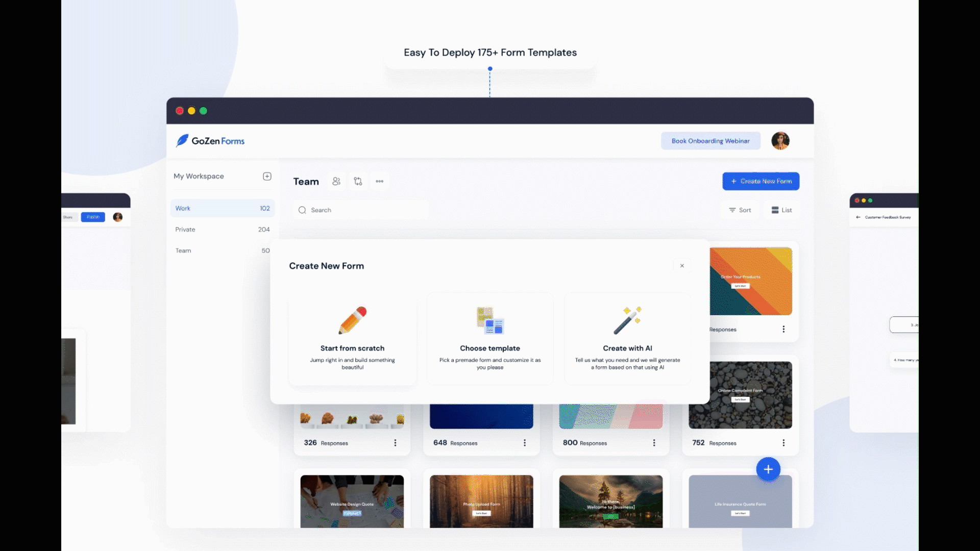
Task: Open options for the 752 Responses card
Action: click(783, 443)
